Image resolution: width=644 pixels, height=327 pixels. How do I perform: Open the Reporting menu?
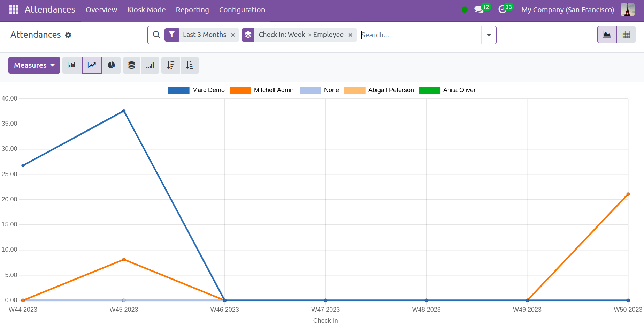[x=192, y=10]
